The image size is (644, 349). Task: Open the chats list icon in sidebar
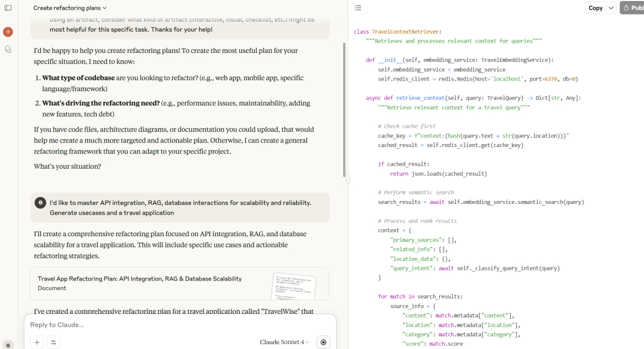pyautogui.click(x=8, y=49)
